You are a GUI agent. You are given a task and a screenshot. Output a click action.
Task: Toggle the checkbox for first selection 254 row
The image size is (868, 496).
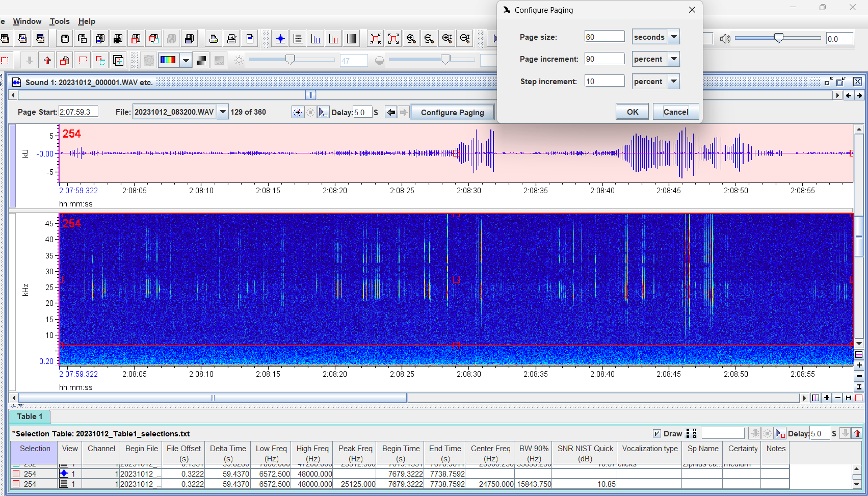pyautogui.click(x=16, y=474)
